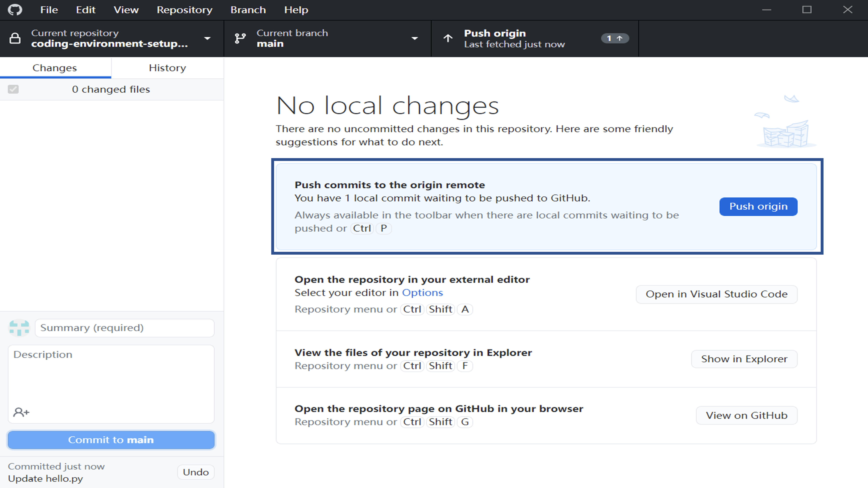Undo the Update hello.py commit
Image resolution: width=868 pixels, height=488 pixels.
coord(196,472)
